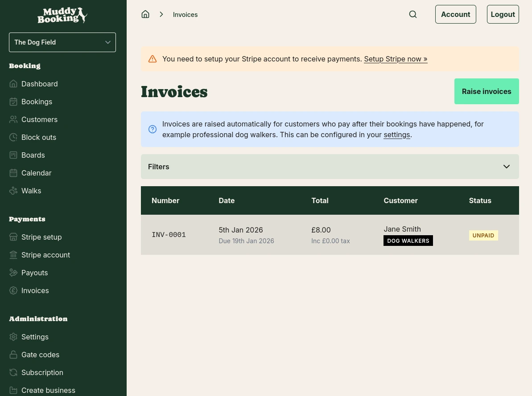This screenshot has height=396, width=532.
Task: Open invoice INV-0001 row
Action: [x=169, y=235]
